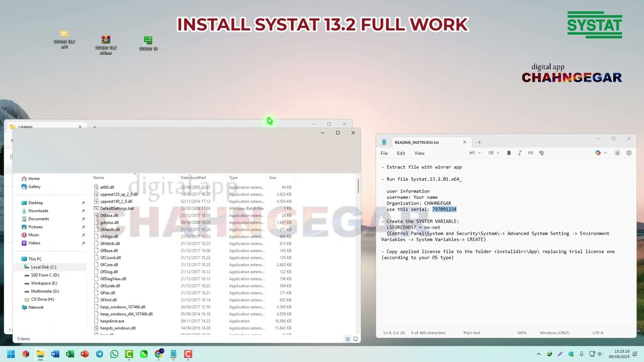The image size is (644, 362).
Task: Select SYSTAT 13 desktop shortcut
Action: 148,44
